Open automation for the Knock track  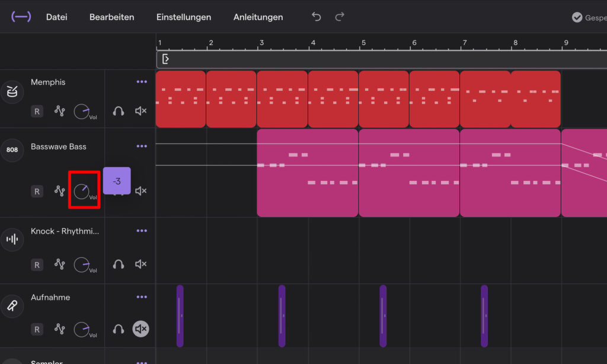(x=60, y=264)
